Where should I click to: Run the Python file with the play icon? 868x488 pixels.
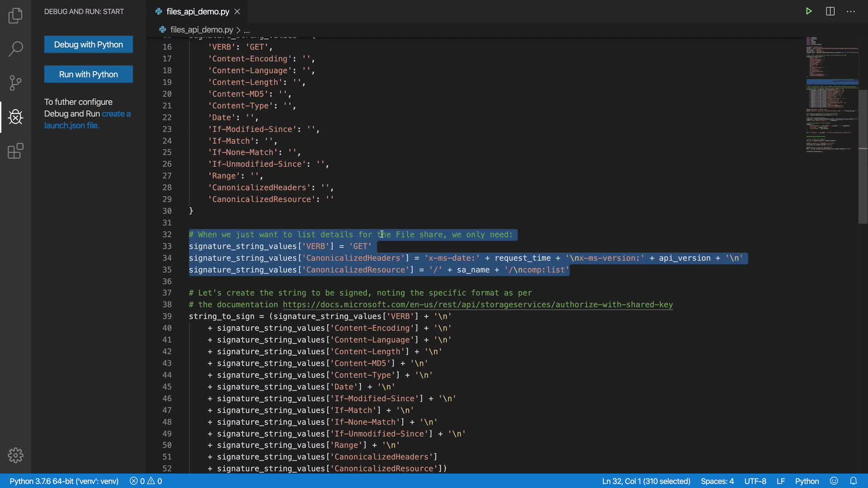[809, 11]
